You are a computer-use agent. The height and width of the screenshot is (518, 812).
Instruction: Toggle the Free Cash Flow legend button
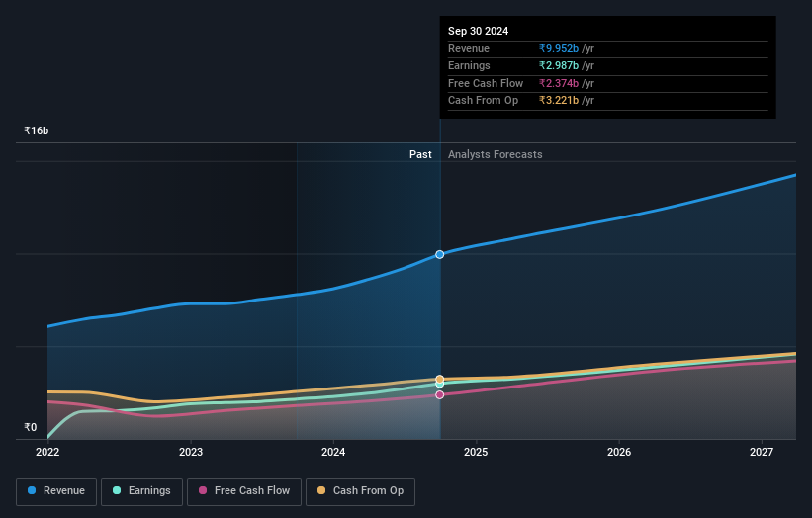click(x=244, y=491)
